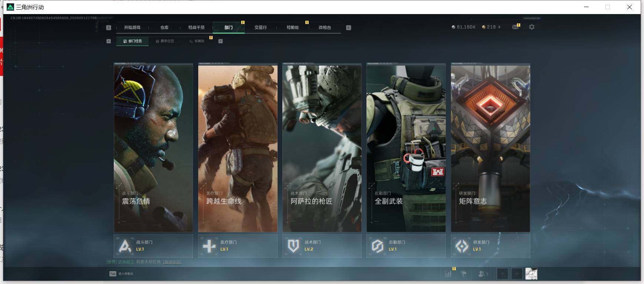The image size is (644, 284).
Task: Go to the 特战干员 tab
Action: [196, 27]
